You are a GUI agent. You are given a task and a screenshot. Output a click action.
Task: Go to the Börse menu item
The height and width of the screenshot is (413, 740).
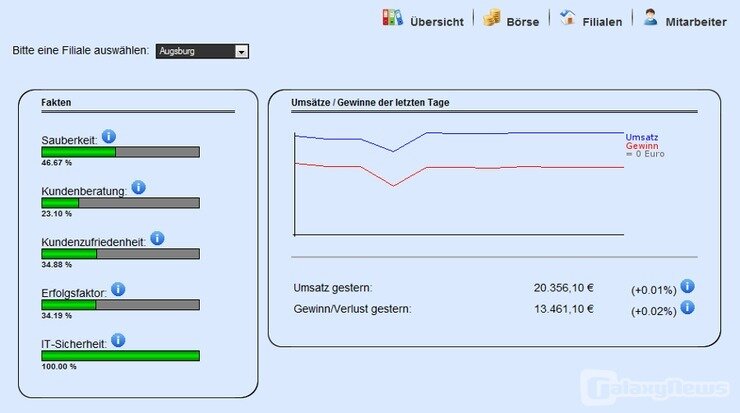point(522,22)
